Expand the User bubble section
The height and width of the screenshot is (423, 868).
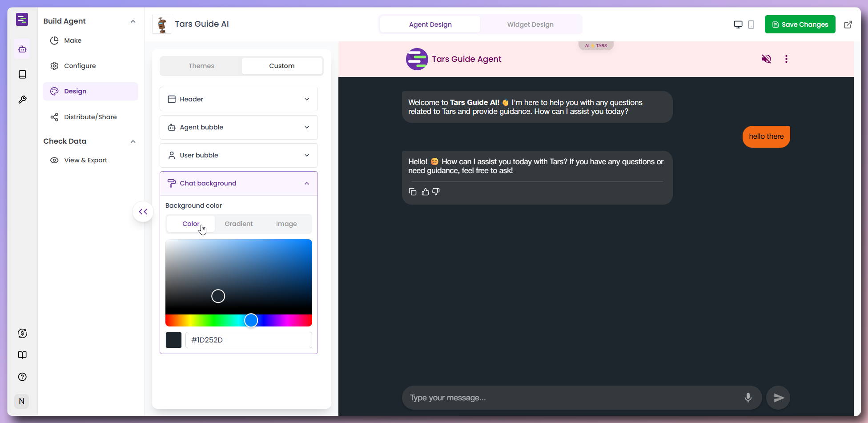point(238,155)
